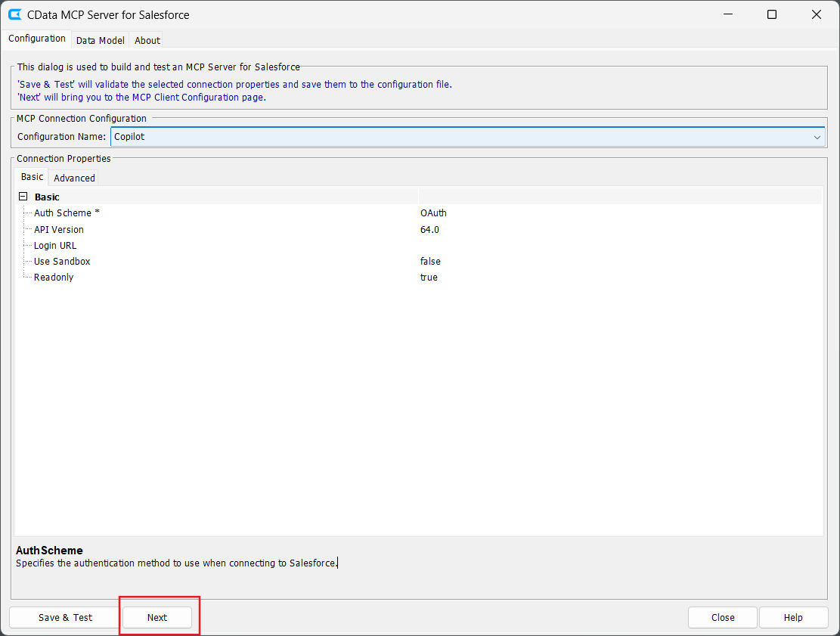This screenshot has width=840, height=636.
Task: Select the Login URL property label
Action: (x=55, y=246)
